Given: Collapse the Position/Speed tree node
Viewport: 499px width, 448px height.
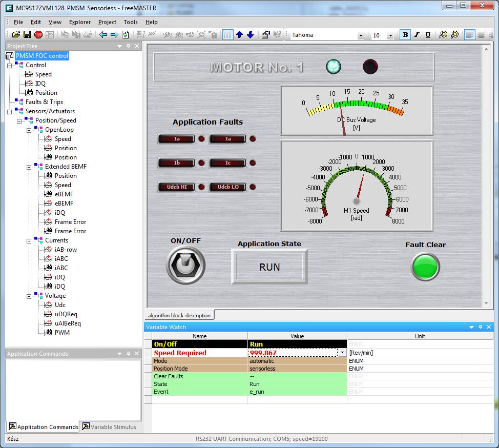Looking at the screenshot, I should click(x=19, y=121).
